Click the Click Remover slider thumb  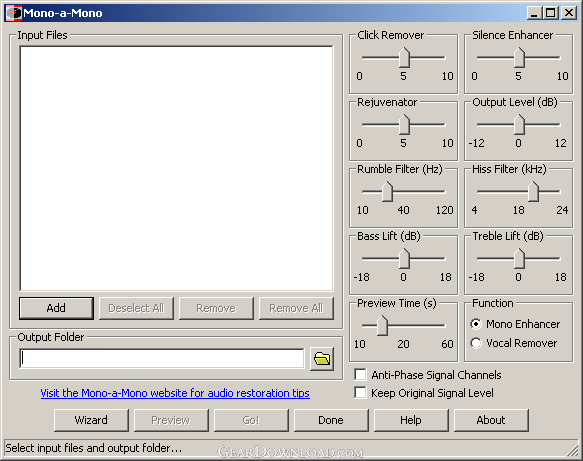[x=404, y=58]
